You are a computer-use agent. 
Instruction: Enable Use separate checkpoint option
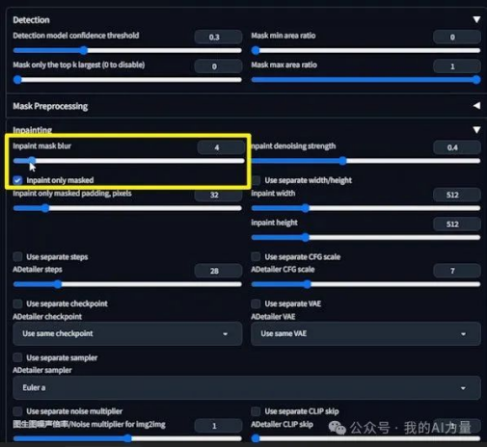17,303
